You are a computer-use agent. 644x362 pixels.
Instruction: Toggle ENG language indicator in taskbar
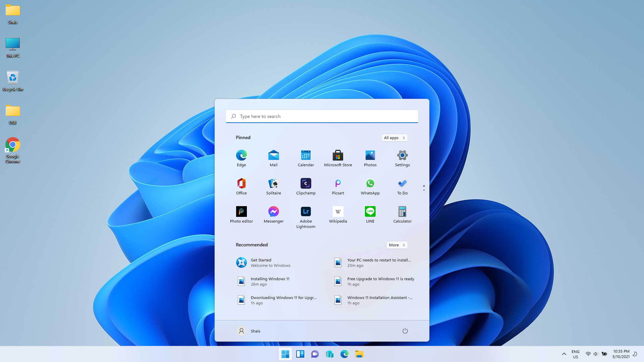pyautogui.click(x=576, y=354)
